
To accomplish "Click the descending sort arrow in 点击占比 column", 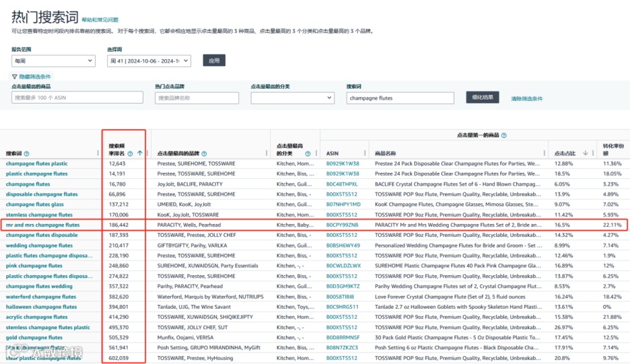I will click(586, 153).
